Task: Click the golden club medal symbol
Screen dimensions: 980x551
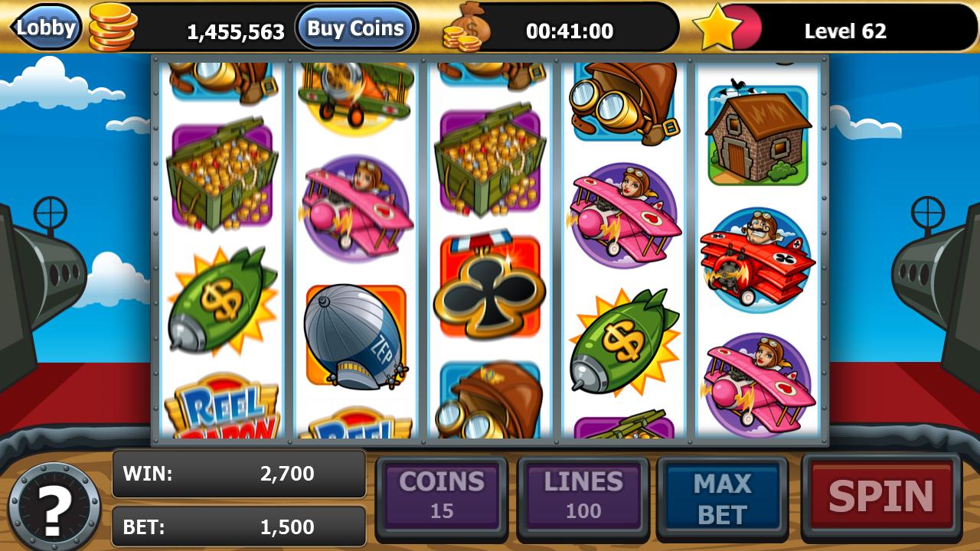Action: 489,284
